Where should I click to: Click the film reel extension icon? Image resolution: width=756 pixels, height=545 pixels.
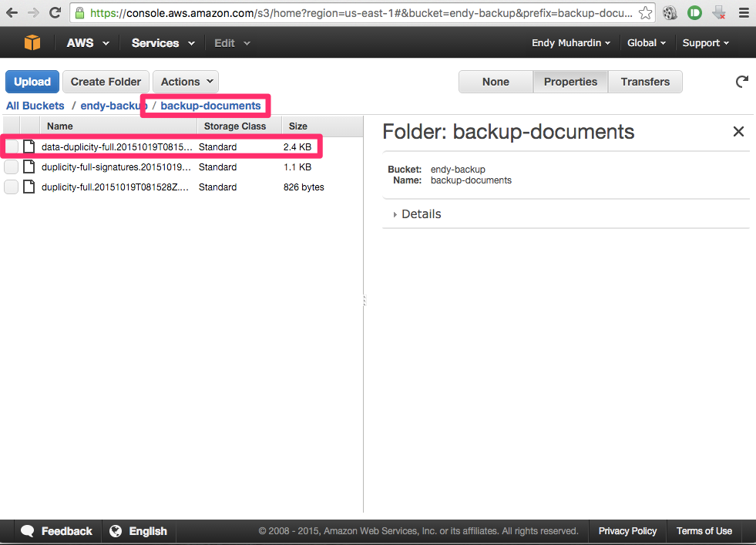coord(670,13)
